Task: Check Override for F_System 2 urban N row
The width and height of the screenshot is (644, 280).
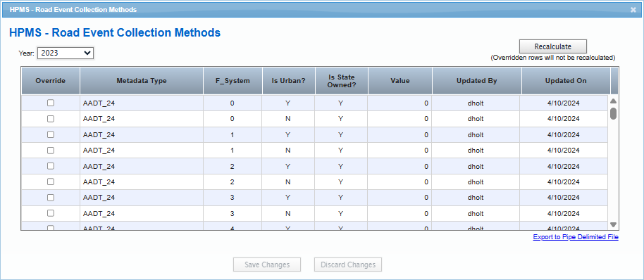Action: (51, 182)
